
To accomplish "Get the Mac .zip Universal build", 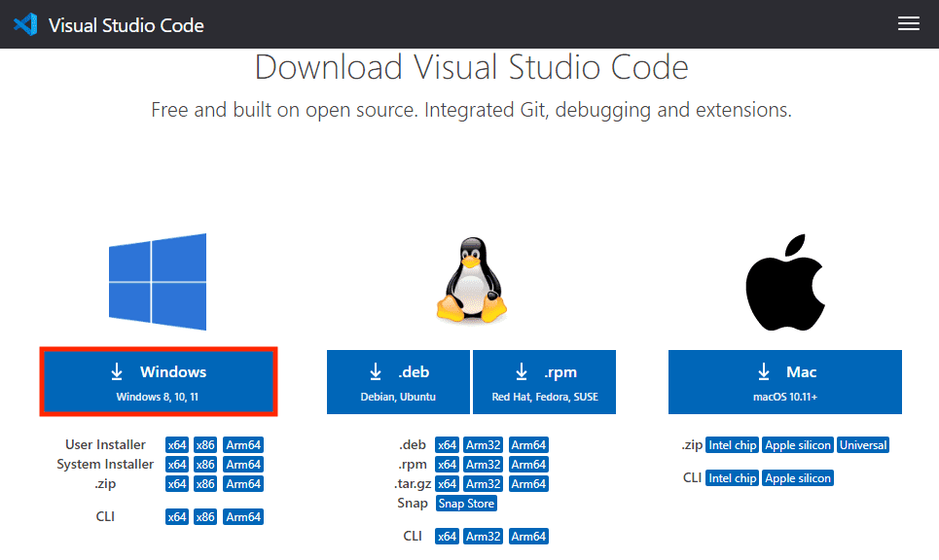I will pyautogui.click(x=863, y=445).
